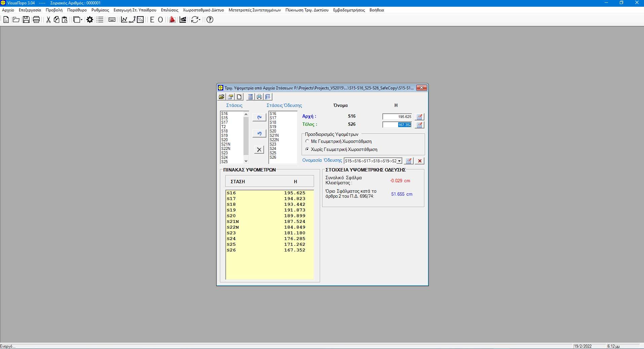Click the gear settings icon in toolbar

tap(90, 20)
